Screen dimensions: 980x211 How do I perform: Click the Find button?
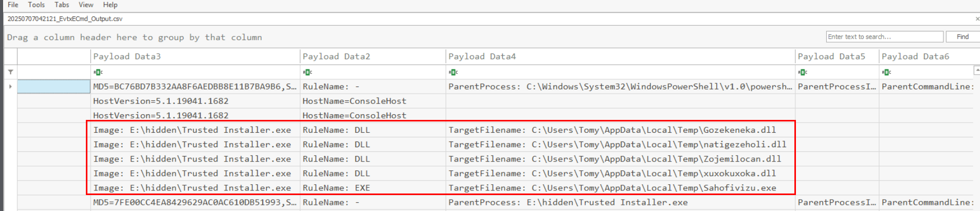(963, 37)
